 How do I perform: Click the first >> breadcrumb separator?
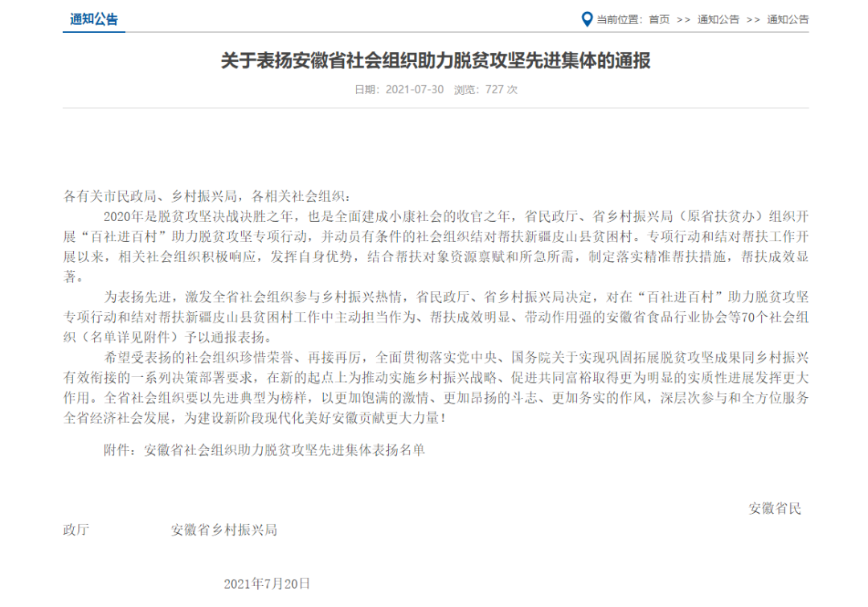[x=684, y=19]
